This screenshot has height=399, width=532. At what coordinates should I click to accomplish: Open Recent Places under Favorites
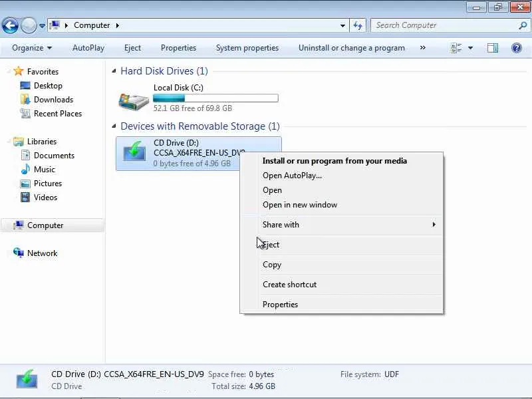58,113
